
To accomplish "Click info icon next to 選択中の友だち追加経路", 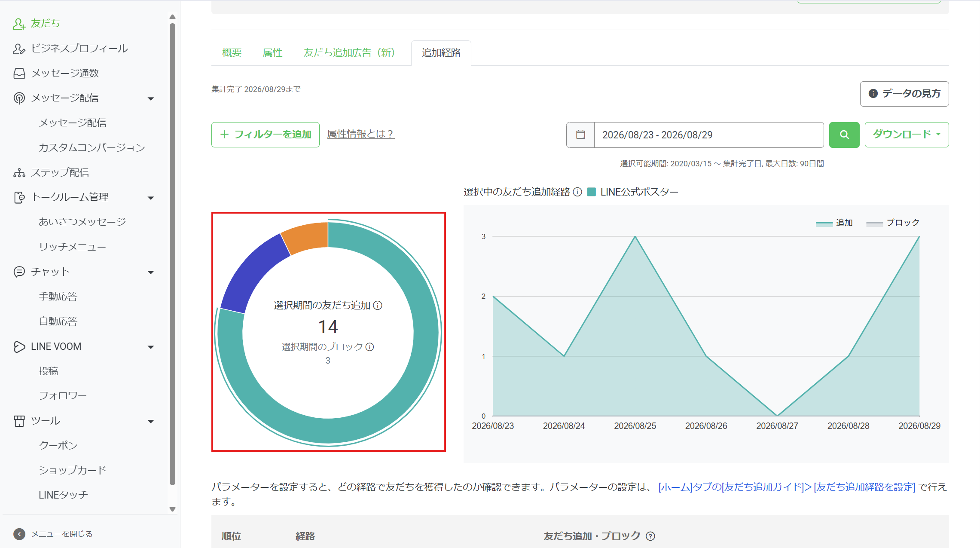I will pyautogui.click(x=577, y=192).
